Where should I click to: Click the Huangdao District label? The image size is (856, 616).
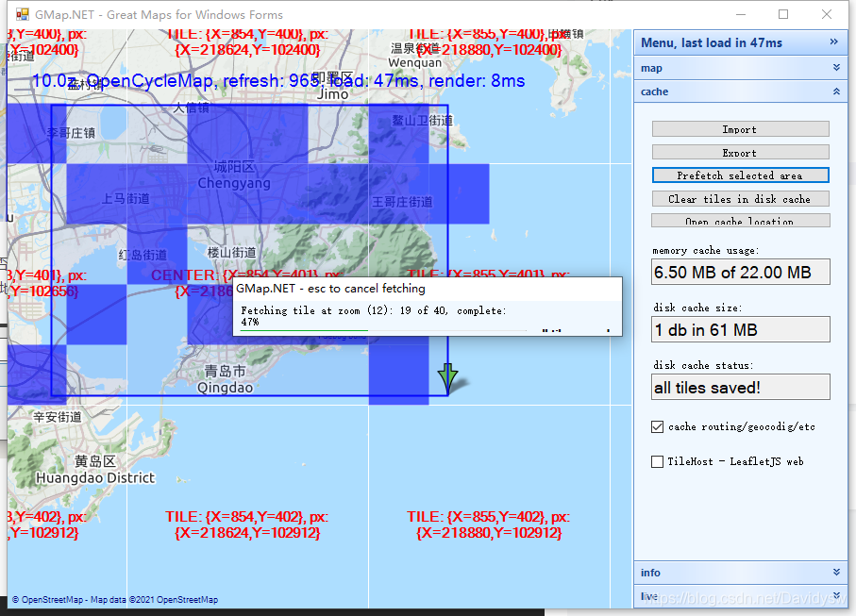[x=95, y=470]
